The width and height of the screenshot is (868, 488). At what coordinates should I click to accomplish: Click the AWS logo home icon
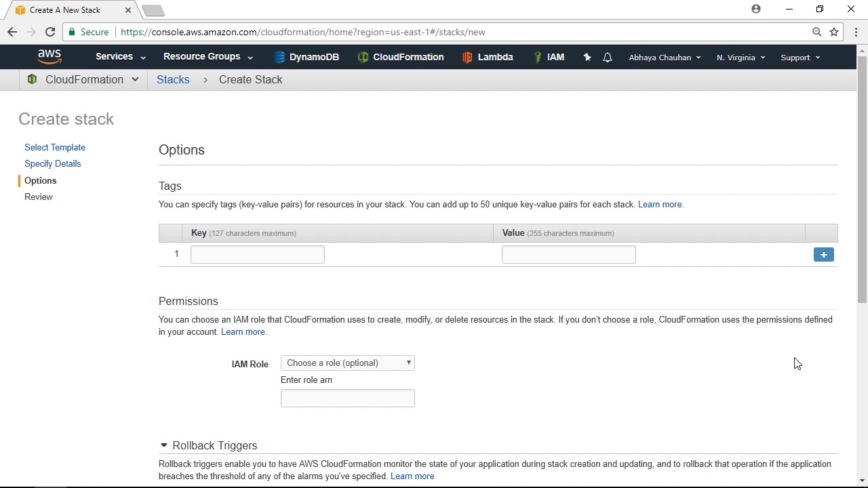50,57
